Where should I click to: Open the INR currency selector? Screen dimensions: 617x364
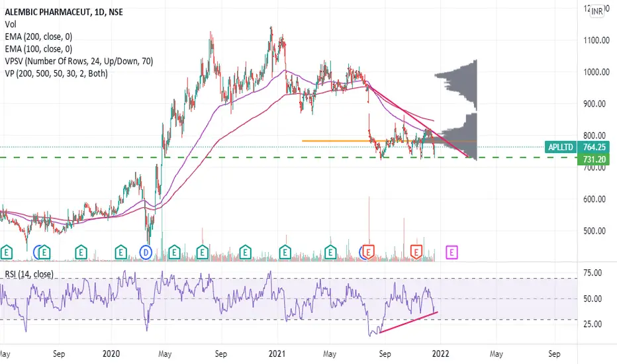point(597,11)
